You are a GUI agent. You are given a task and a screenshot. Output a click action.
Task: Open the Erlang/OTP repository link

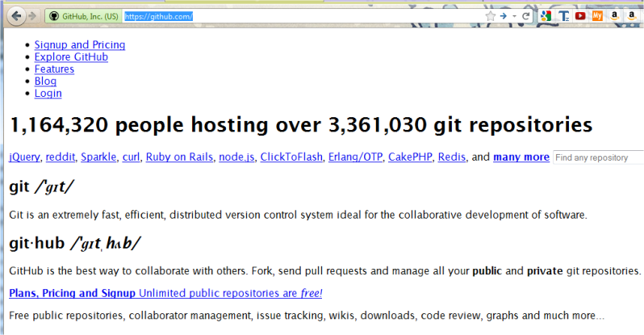click(355, 157)
